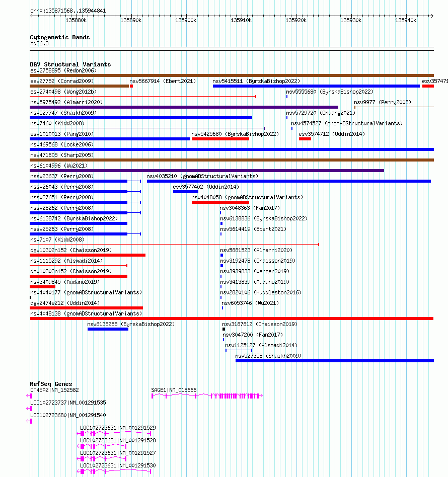Open dgv2474e212 (Uddin2014) variant label

65,303
